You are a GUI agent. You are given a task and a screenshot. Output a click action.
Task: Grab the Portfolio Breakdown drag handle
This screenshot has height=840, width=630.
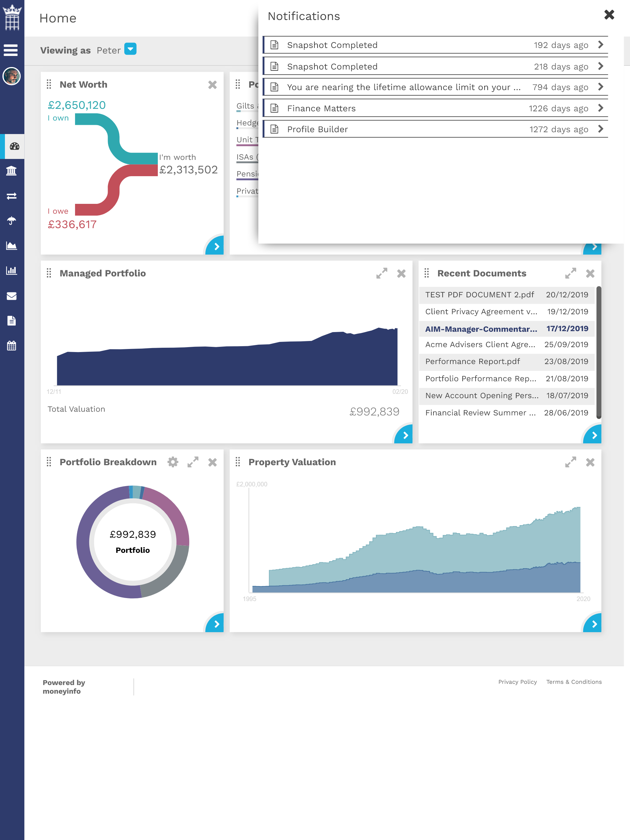[49, 462]
